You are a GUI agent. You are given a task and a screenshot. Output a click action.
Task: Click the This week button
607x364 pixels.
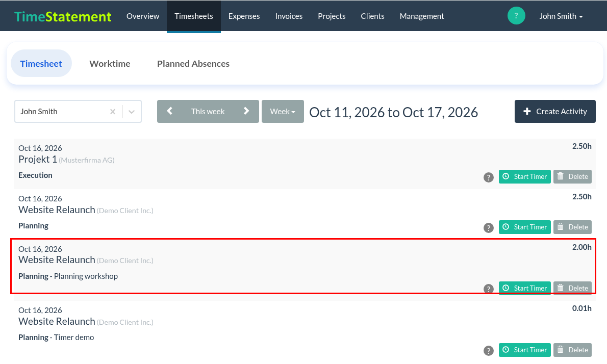(208, 112)
